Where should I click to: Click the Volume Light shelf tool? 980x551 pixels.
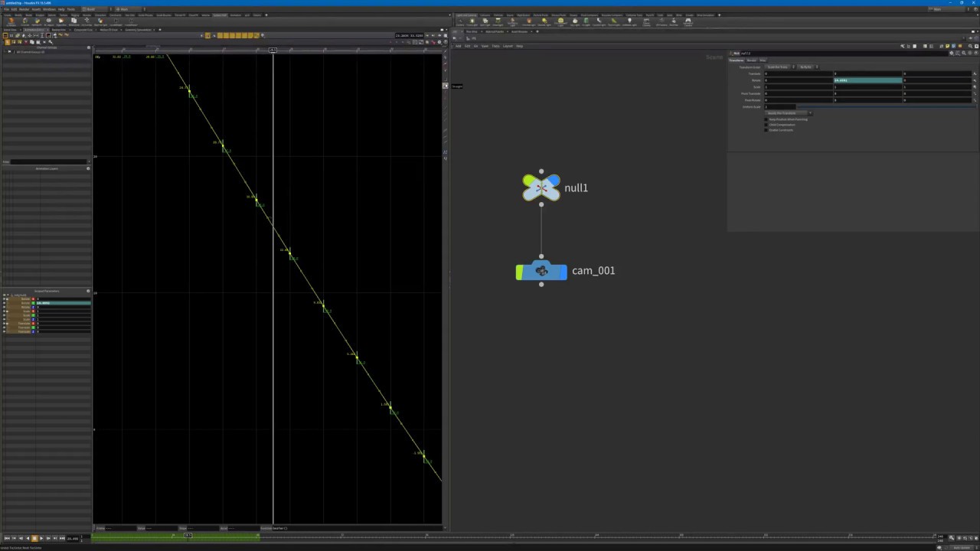pyautogui.click(x=528, y=21)
